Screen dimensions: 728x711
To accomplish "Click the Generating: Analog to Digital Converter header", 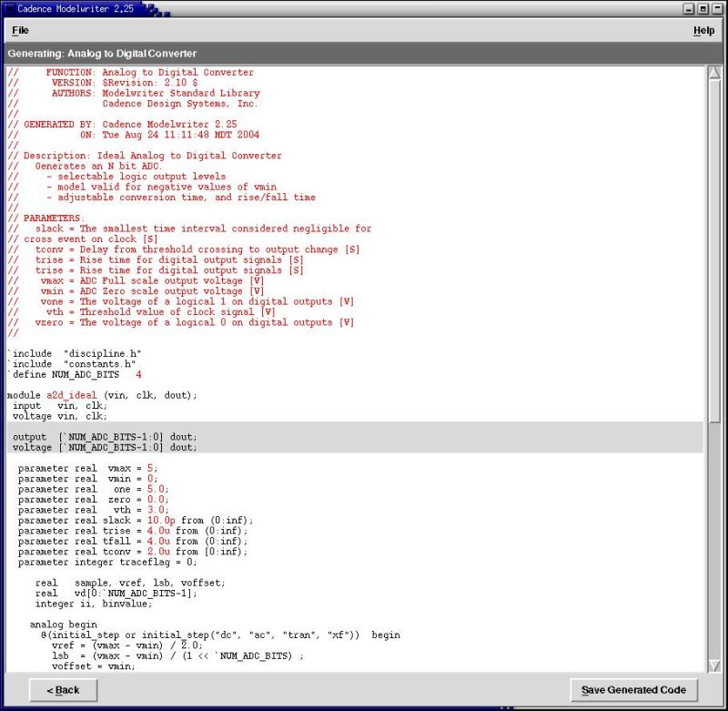I will 109,53.
